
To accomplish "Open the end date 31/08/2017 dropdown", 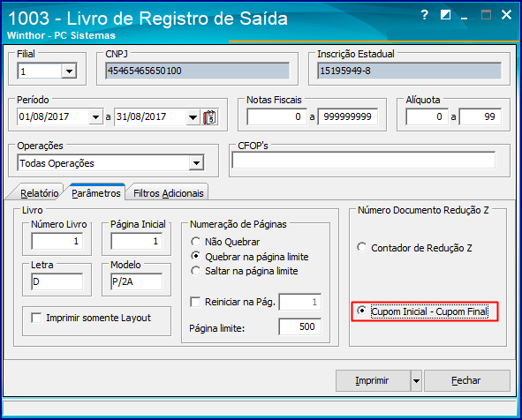I will pyautogui.click(x=193, y=117).
